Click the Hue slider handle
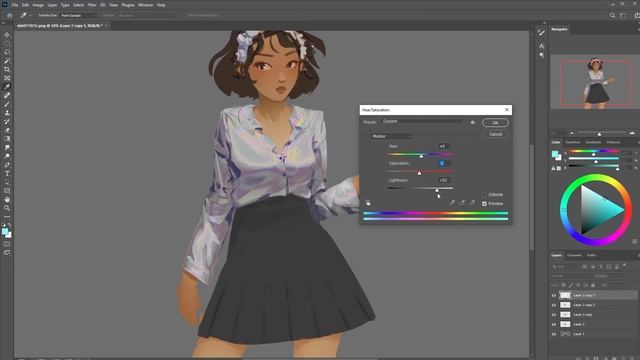 click(x=422, y=156)
